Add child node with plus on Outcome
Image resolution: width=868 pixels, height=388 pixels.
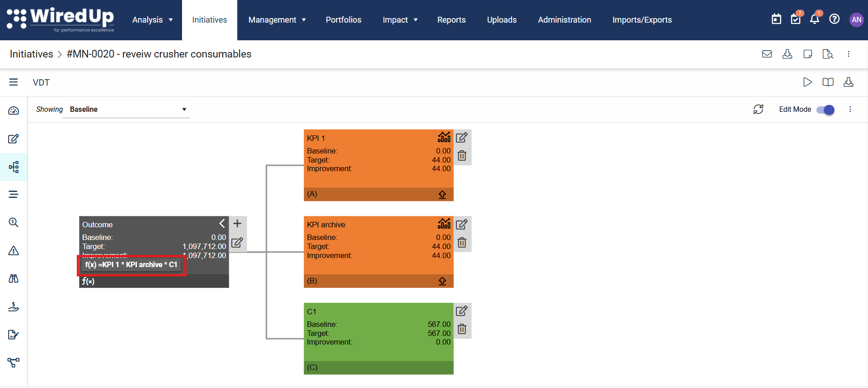(x=237, y=224)
